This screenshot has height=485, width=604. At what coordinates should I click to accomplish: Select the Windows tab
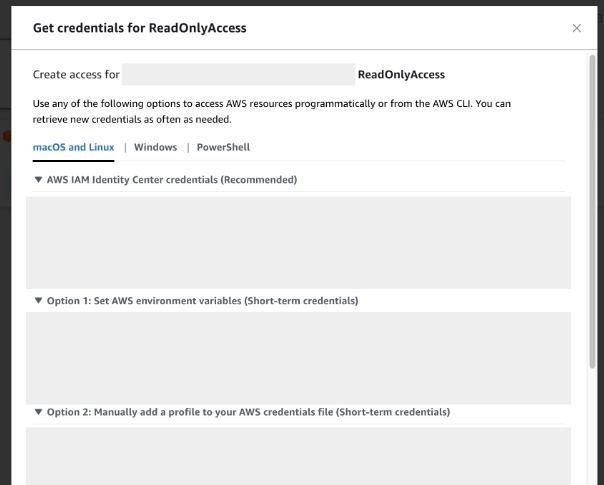(155, 147)
